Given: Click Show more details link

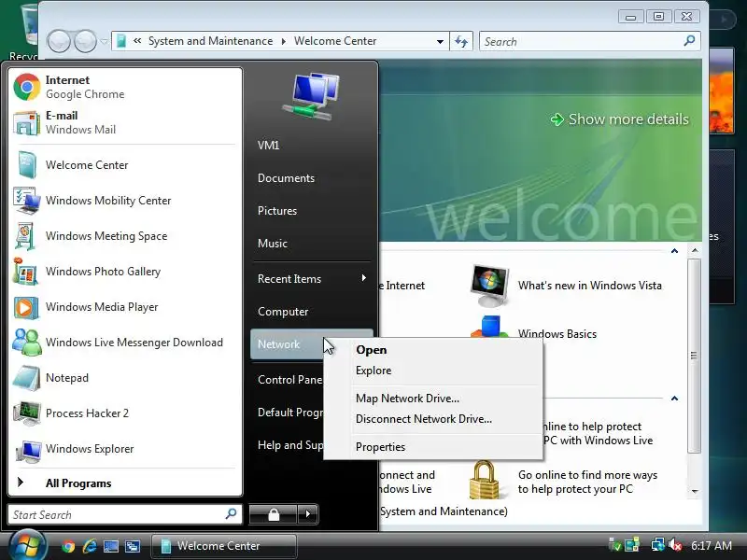Looking at the screenshot, I should click(620, 119).
